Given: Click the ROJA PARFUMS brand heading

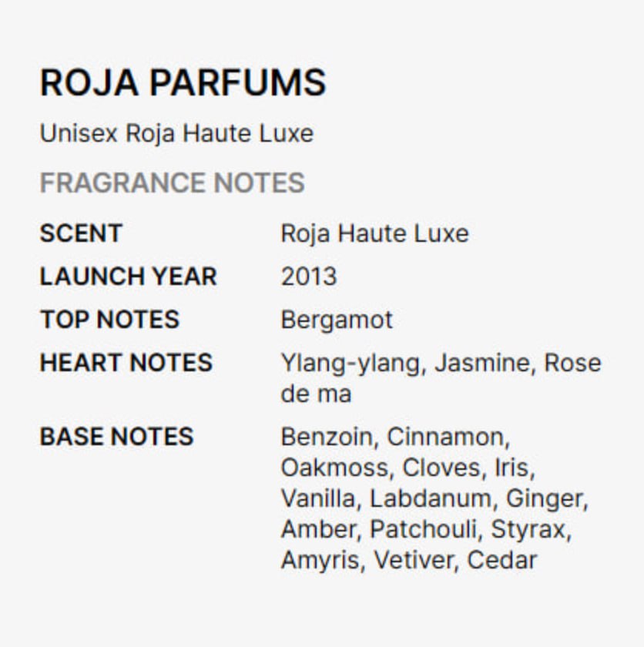Looking at the screenshot, I should (x=183, y=82).
